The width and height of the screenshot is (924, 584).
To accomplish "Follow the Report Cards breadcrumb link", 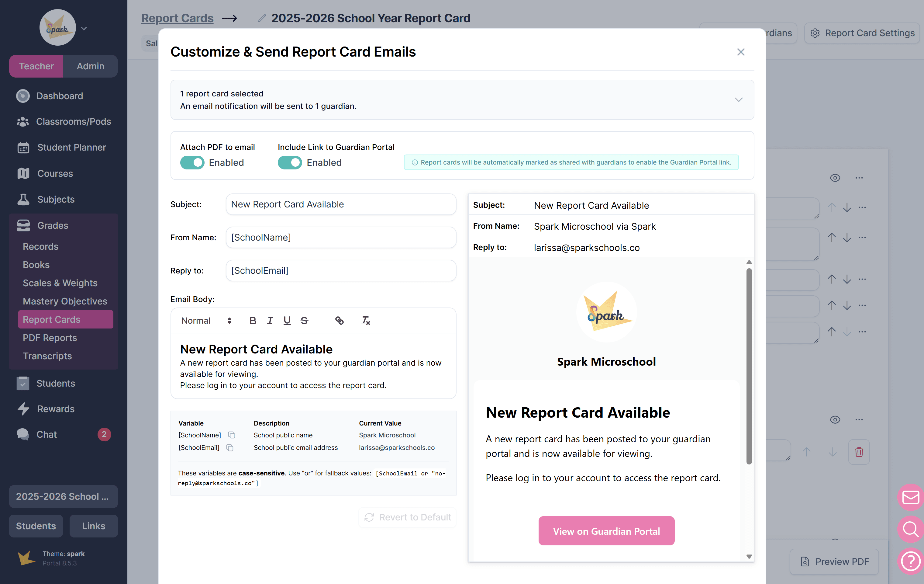I will coord(177,18).
